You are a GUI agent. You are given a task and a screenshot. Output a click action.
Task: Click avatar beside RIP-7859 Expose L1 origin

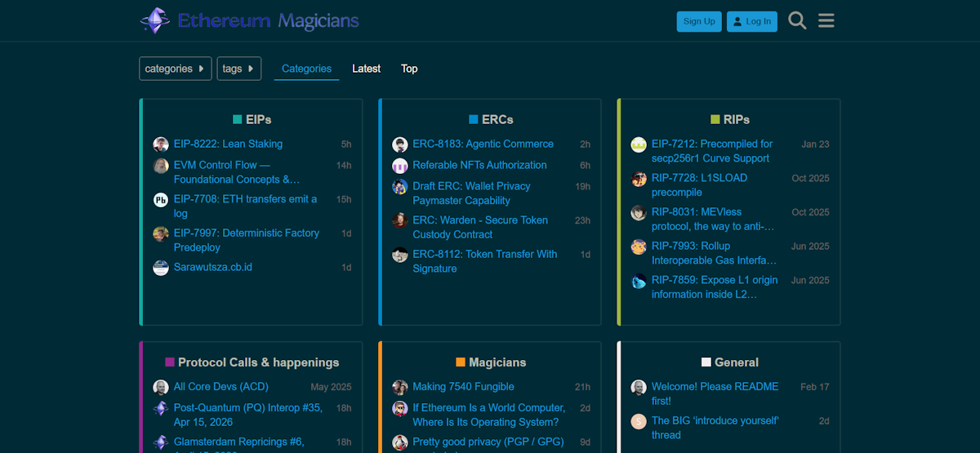click(639, 282)
